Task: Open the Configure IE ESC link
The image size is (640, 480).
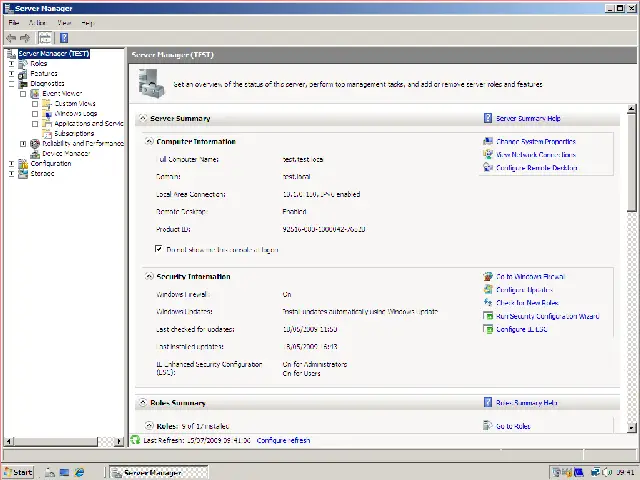Action: tap(522, 329)
